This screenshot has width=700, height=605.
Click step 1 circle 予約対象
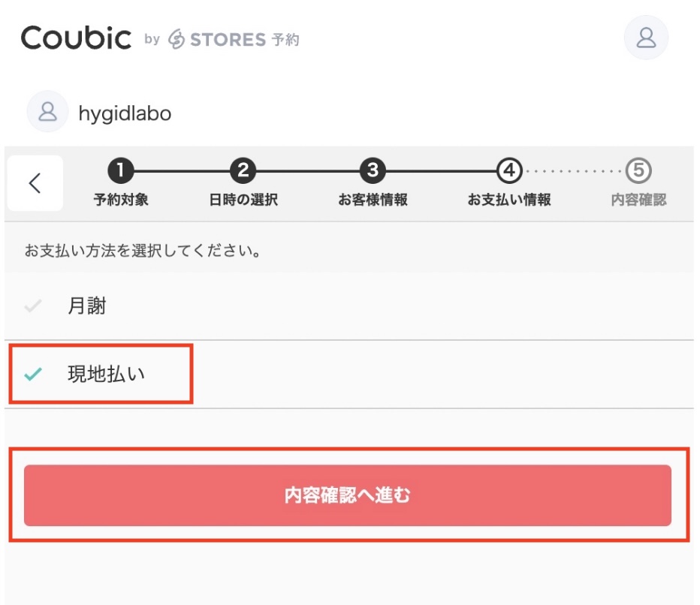(x=120, y=171)
